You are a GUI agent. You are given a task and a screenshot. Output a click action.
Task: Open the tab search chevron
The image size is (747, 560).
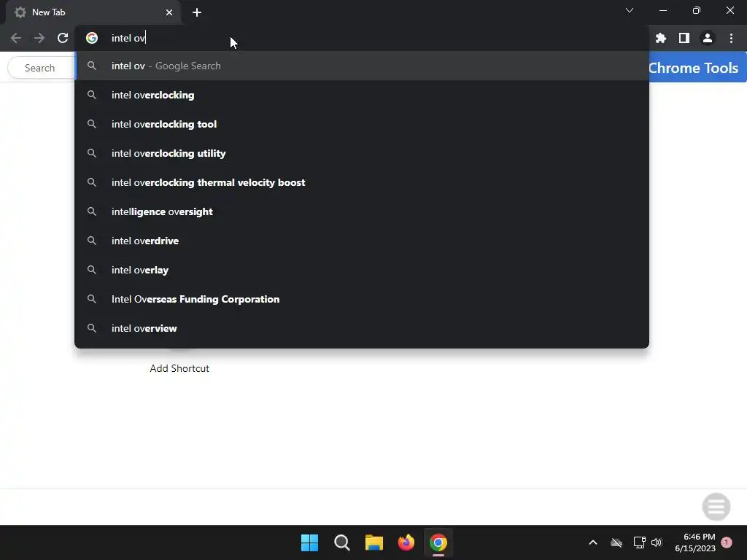coord(630,10)
